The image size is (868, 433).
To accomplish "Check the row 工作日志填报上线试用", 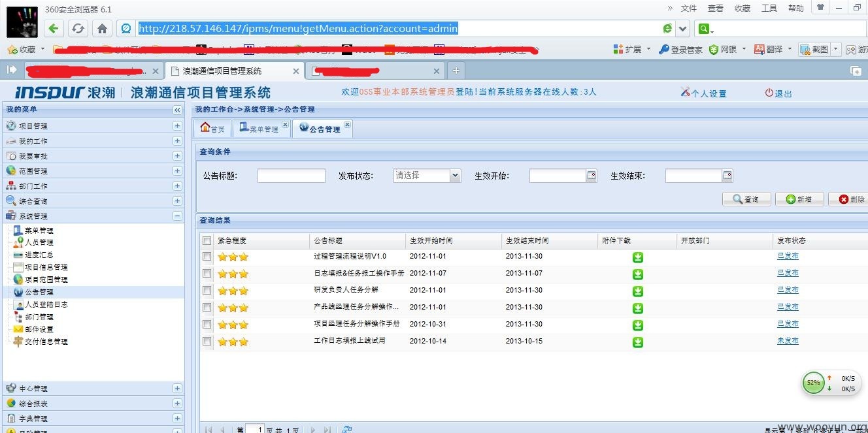I will [207, 342].
